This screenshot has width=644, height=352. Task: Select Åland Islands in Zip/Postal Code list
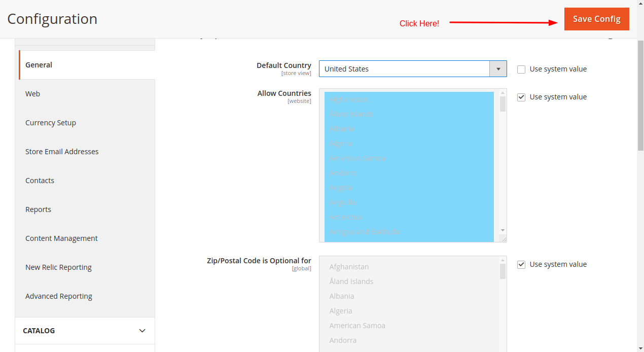(409, 281)
